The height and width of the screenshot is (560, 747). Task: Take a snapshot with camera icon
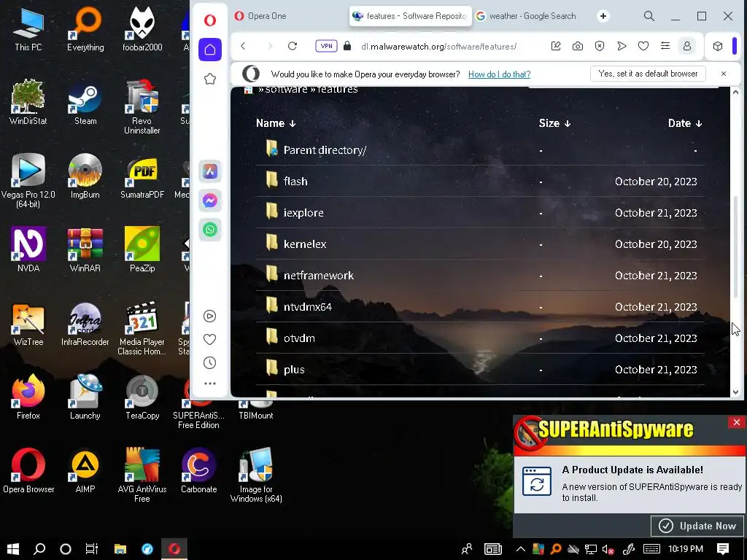click(x=578, y=46)
